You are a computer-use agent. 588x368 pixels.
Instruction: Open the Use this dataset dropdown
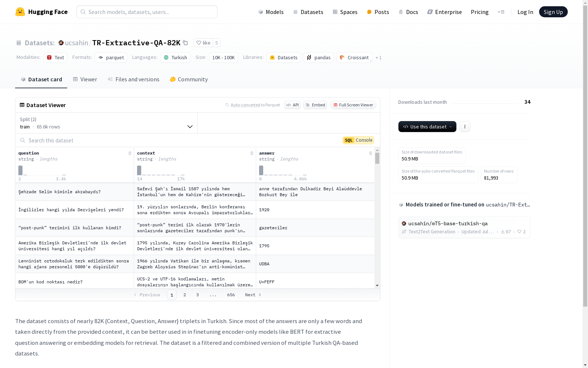pyautogui.click(x=427, y=127)
